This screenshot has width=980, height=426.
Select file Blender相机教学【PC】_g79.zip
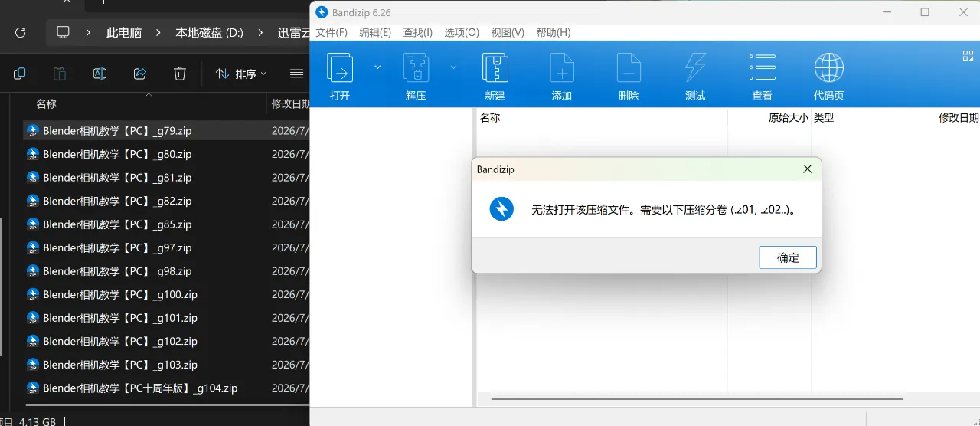click(117, 131)
